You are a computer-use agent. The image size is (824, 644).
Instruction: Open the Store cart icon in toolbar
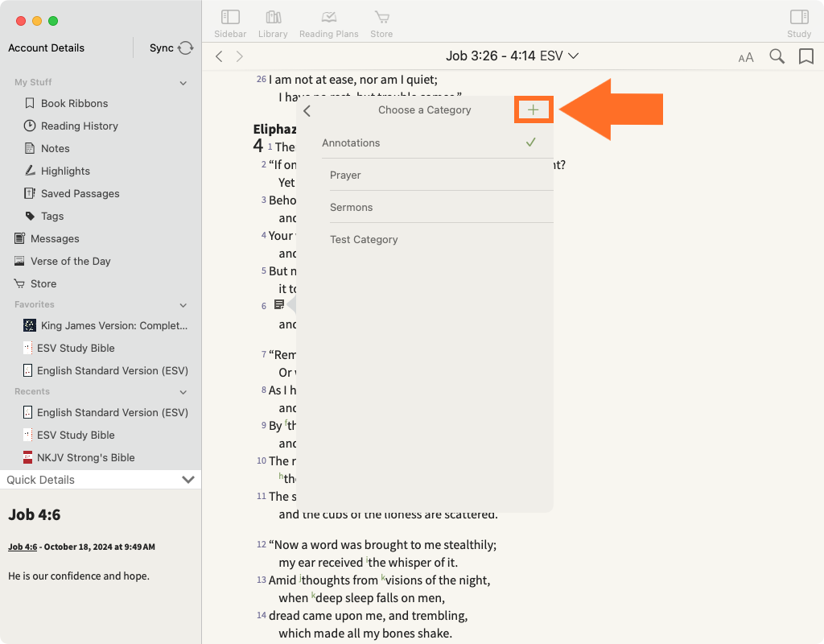381,23
